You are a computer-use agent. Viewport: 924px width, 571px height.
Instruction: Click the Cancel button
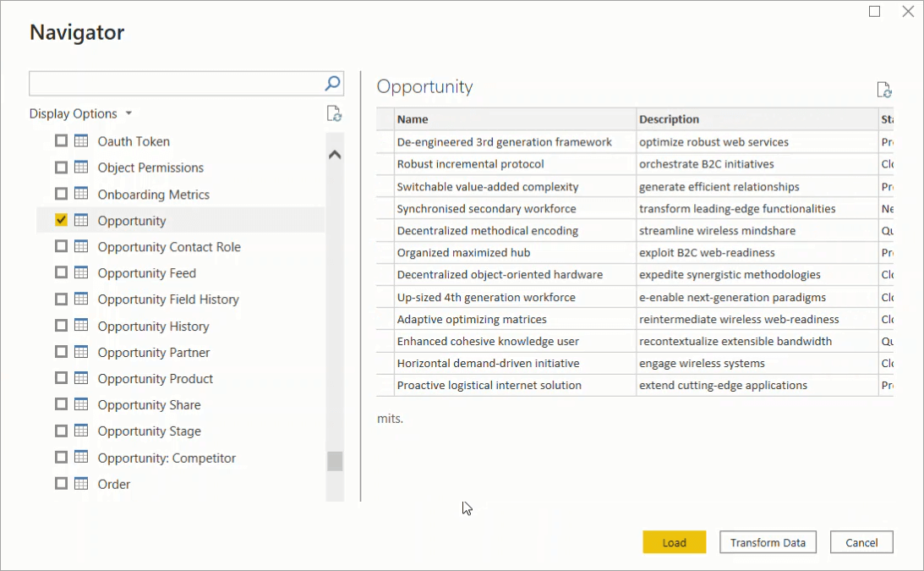tap(861, 542)
